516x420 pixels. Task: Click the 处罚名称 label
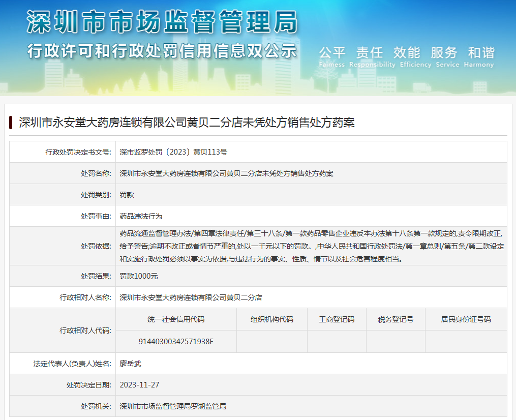[x=96, y=173]
